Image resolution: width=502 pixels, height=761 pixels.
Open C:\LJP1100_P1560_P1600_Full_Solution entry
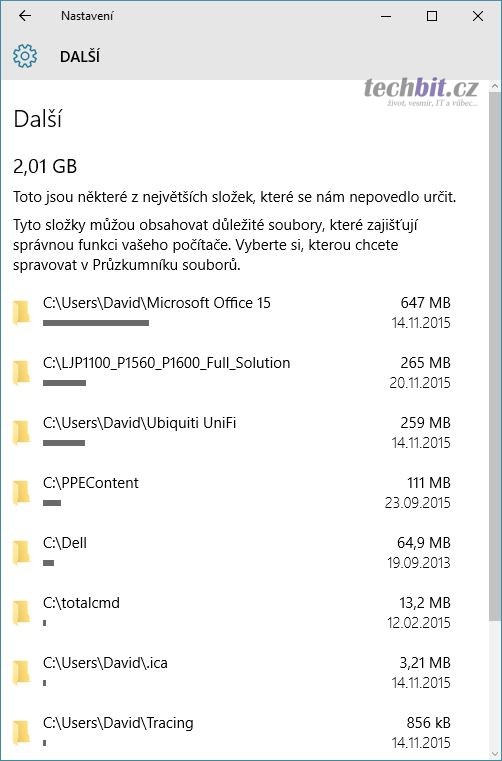click(x=232, y=373)
